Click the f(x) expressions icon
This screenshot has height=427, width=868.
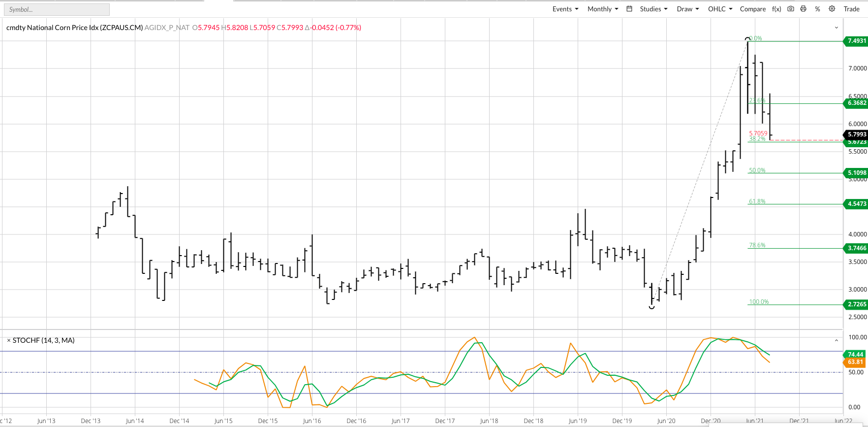coord(776,9)
